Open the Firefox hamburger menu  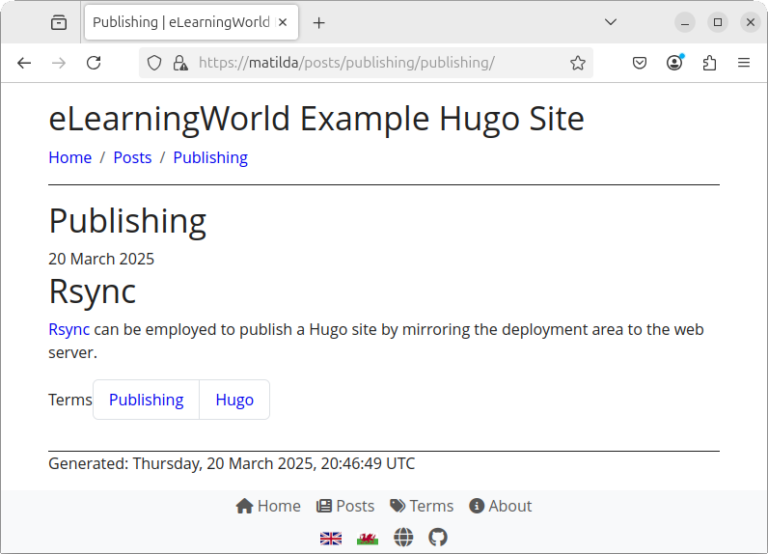(x=744, y=63)
